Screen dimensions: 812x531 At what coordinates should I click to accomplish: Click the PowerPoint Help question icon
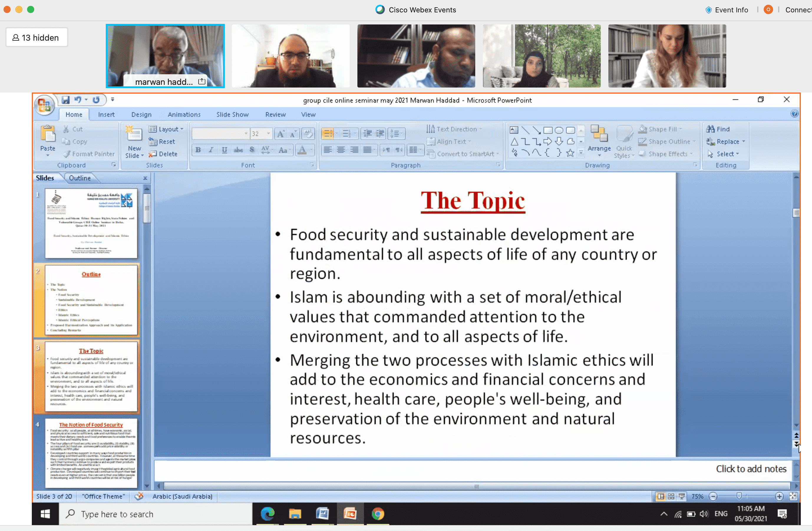(794, 114)
